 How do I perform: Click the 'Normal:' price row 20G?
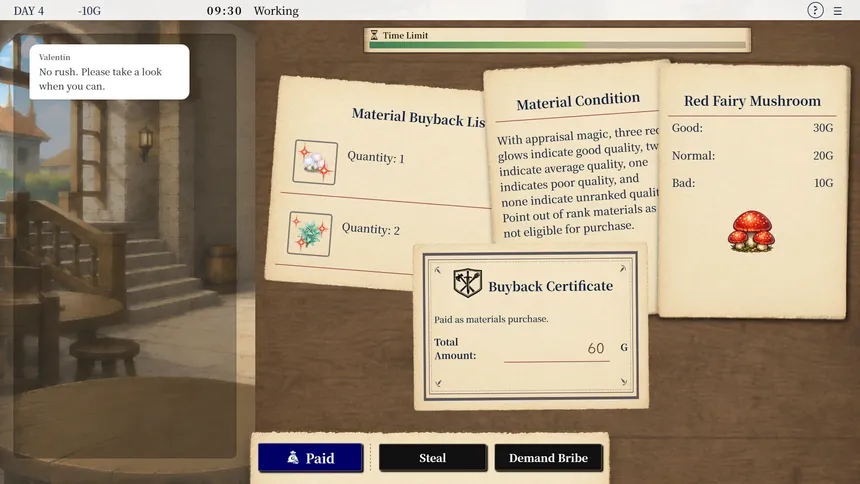tap(752, 155)
